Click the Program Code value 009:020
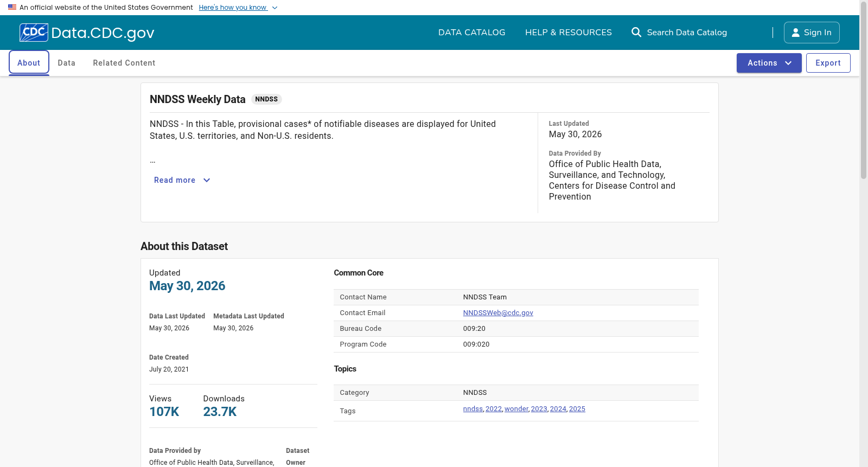 click(476, 344)
